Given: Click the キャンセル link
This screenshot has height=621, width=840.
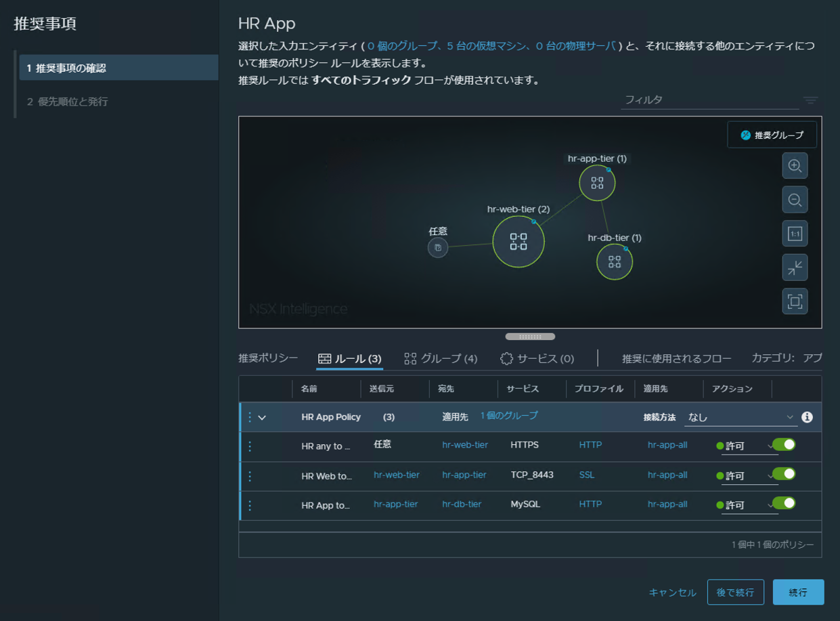Looking at the screenshot, I should click(672, 593).
